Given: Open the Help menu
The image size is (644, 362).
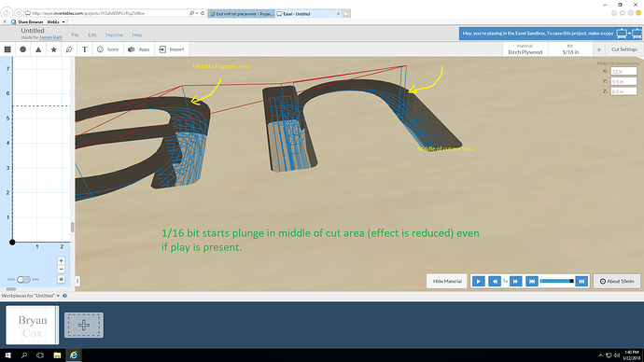Looking at the screenshot, I should click(137, 35).
